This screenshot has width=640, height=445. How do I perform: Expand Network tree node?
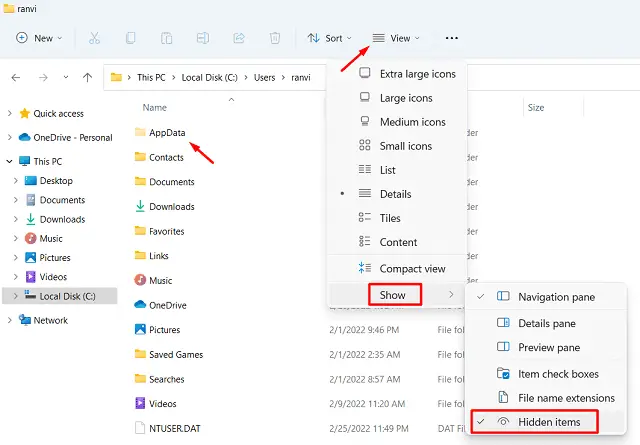coord(9,320)
